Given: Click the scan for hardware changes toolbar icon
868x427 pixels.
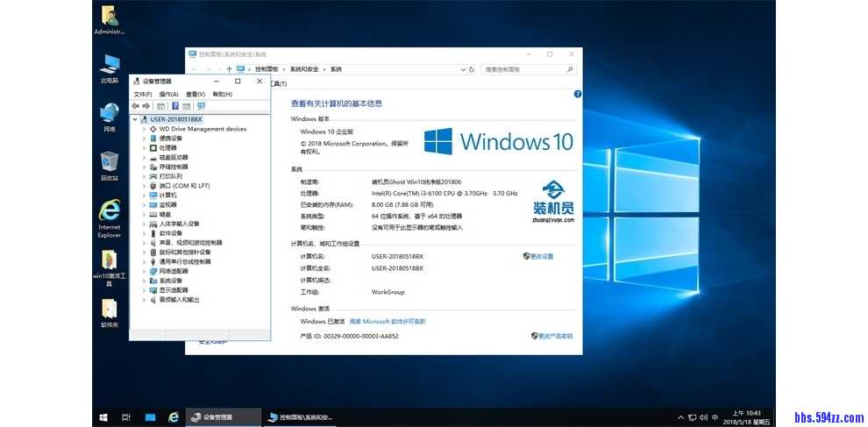Looking at the screenshot, I should point(201,106).
